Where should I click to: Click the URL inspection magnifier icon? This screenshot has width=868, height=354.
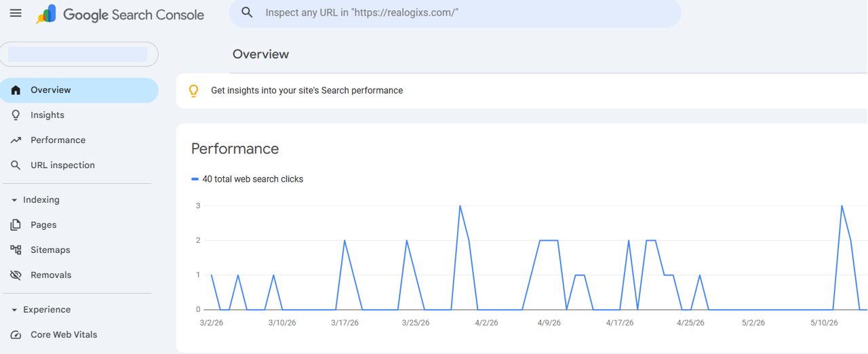(x=16, y=165)
